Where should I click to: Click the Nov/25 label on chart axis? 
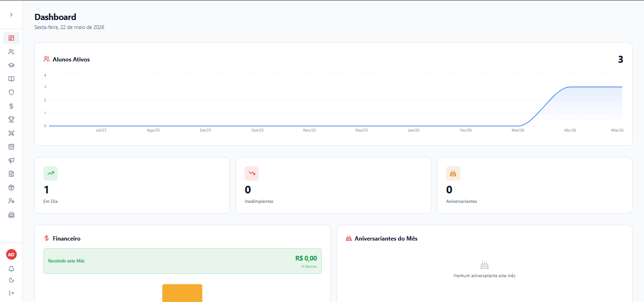click(x=309, y=130)
